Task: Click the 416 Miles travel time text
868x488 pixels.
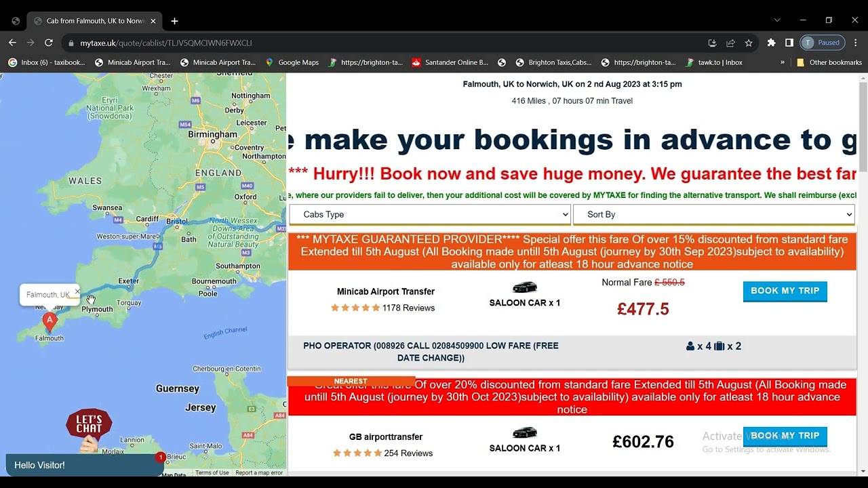Action: pyautogui.click(x=572, y=101)
